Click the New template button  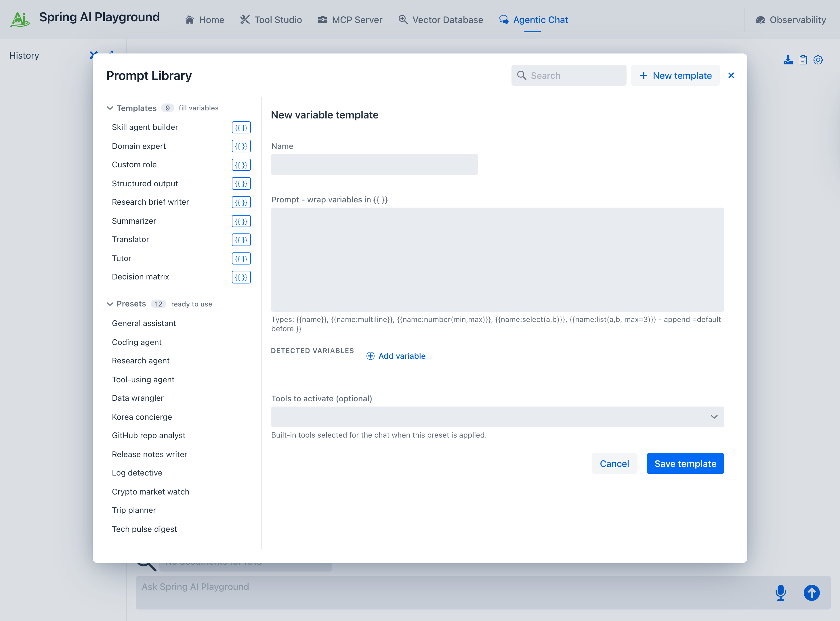tap(675, 75)
